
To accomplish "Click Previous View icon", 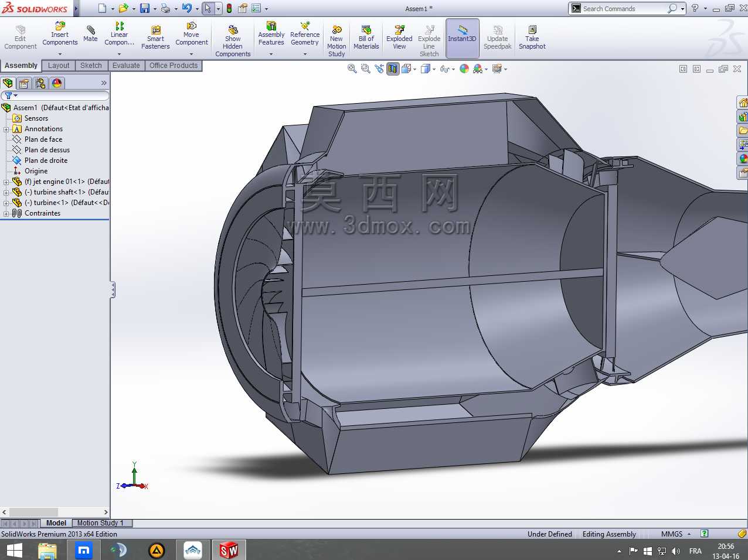I will pyautogui.click(x=379, y=69).
